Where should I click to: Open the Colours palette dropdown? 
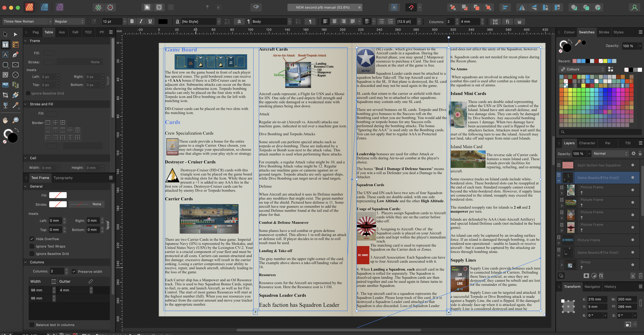tap(582, 69)
